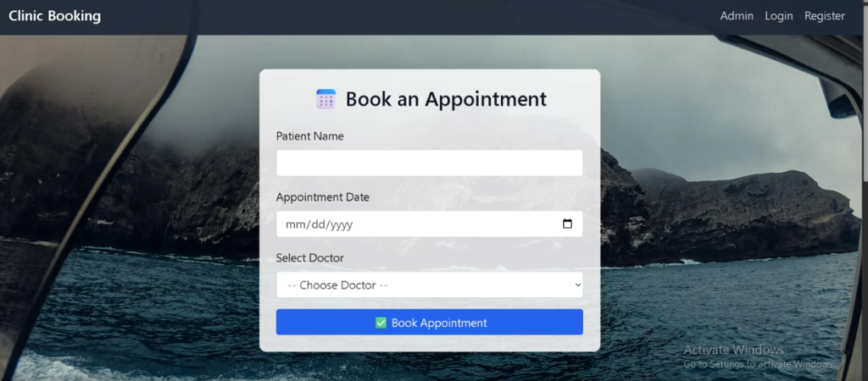Screen dimensions: 868x381
Task: Click the Book an Appointment heading text
Action: (446, 99)
